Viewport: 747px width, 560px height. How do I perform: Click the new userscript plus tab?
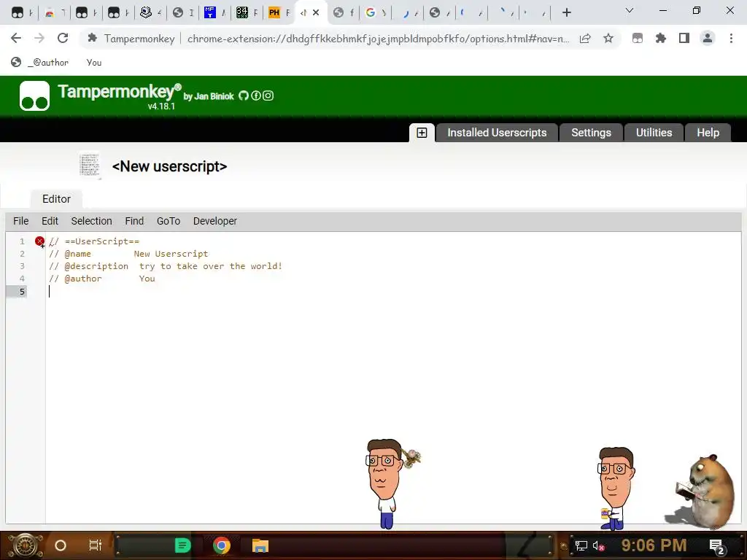(x=422, y=133)
